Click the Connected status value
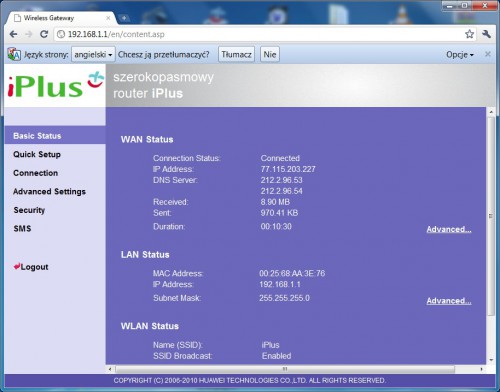Image resolution: width=500 pixels, height=392 pixels. (280, 158)
